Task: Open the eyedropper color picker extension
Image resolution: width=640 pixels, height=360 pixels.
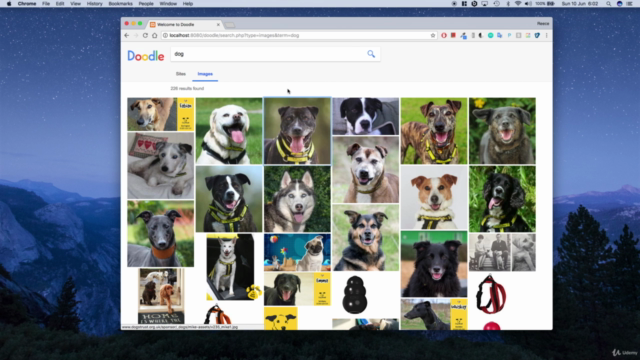Action: pyautogui.click(x=463, y=36)
